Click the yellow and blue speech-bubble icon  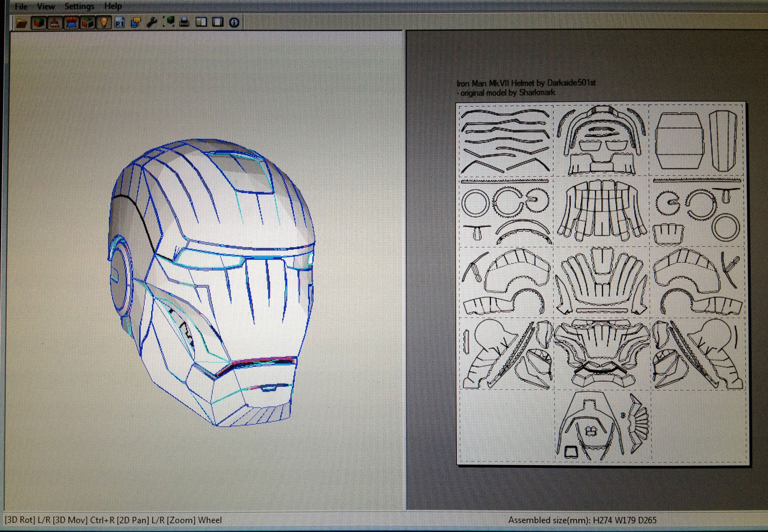[136, 23]
